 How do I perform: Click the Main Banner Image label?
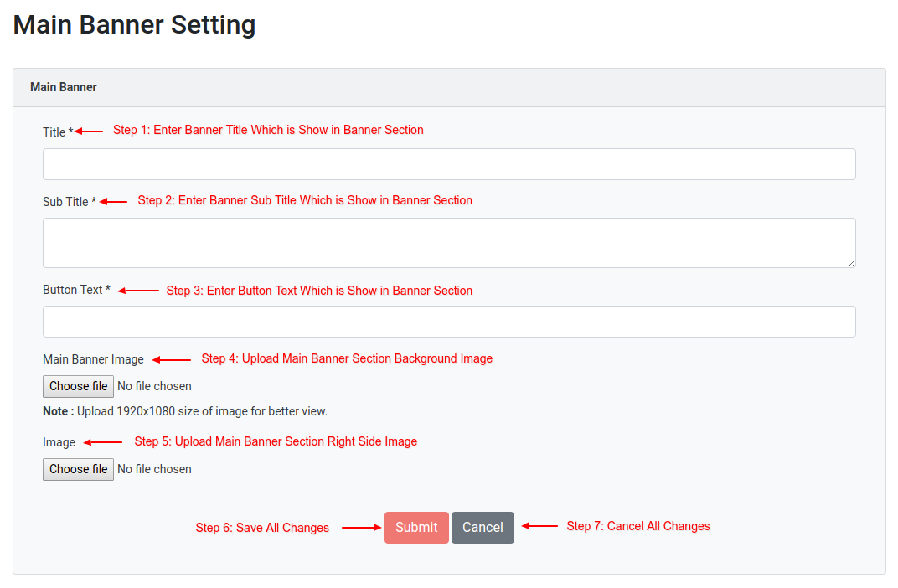click(x=93, y=359)
